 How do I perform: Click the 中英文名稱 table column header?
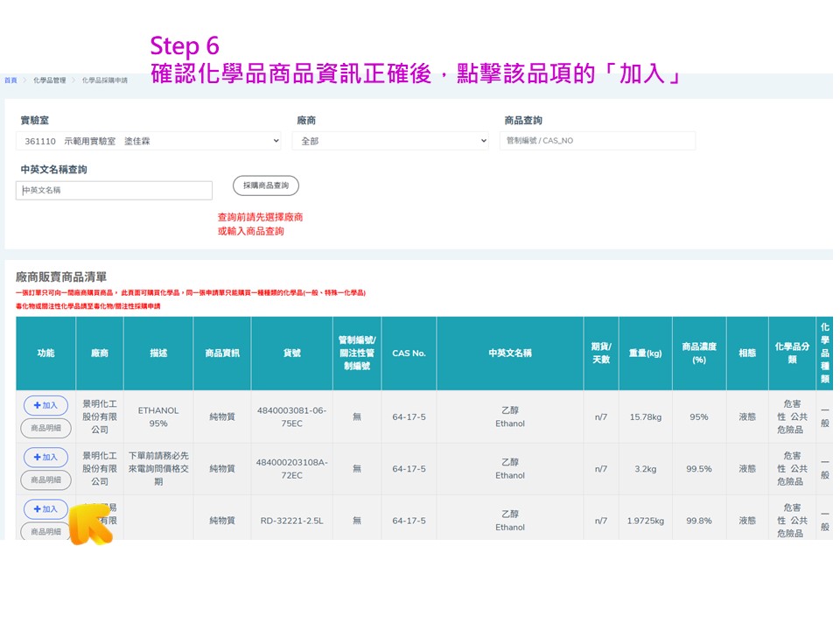510,353
